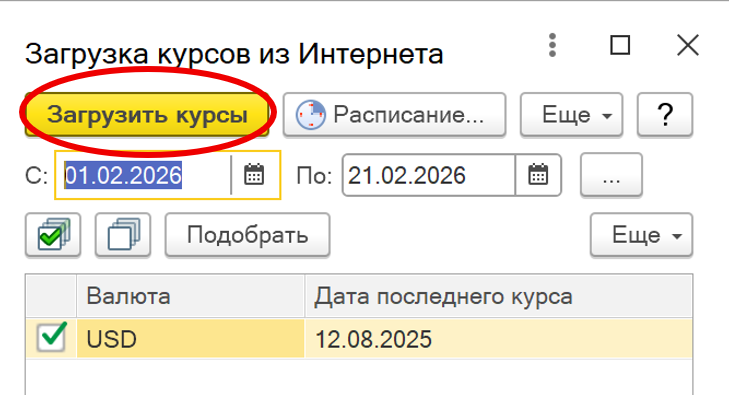Focus the С: start date field
This screenshot has width=729, height=395.
click(x=144, y=175)
